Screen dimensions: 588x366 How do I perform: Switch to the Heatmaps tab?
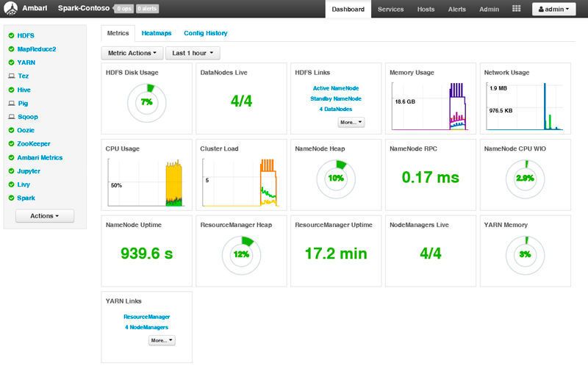(157, 33)
